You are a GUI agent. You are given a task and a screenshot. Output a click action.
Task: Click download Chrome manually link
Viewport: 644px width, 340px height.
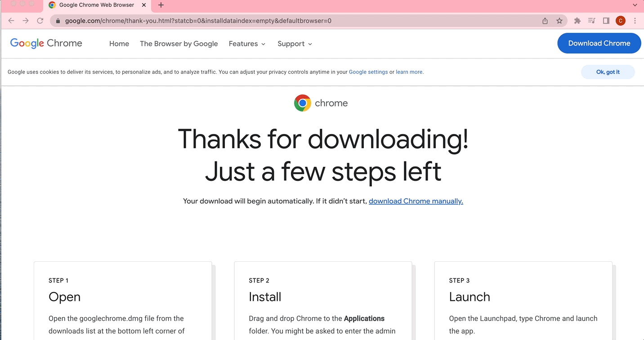pyautogui.click(x=416, y=201)
